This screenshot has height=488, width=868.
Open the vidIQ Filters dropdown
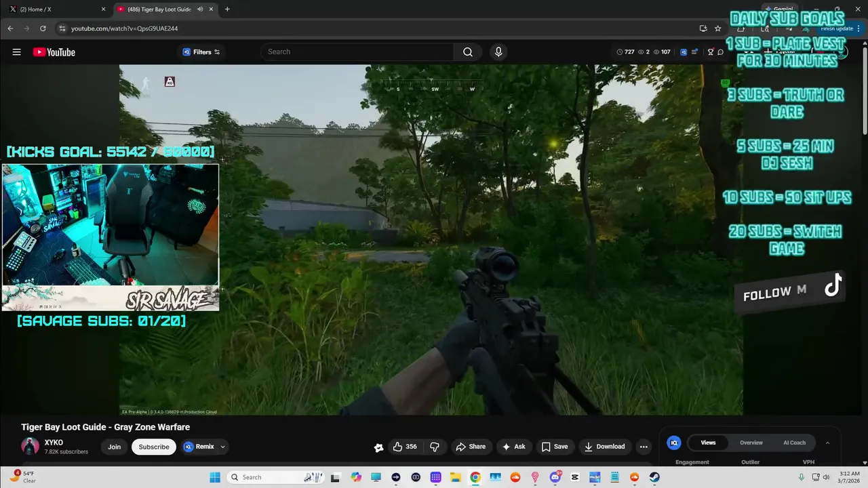[x=201, y=52]
